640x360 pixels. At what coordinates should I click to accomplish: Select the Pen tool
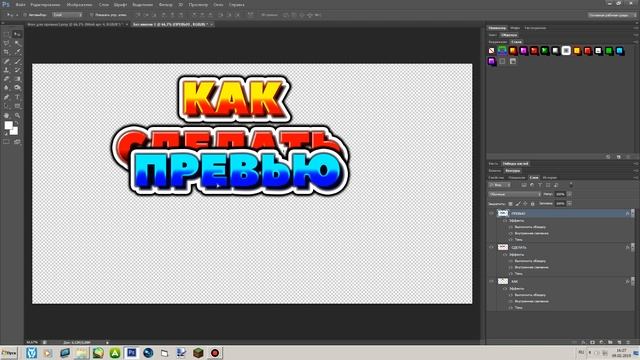pyautogui.click(x=7, y=97)
